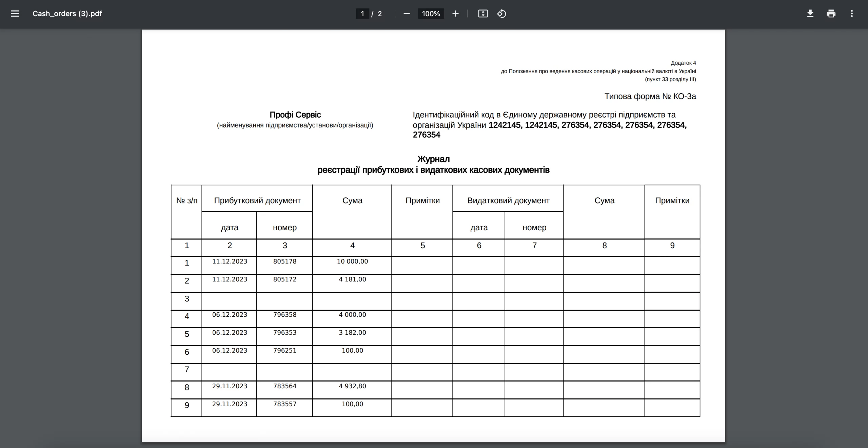The image size is (868, 448).
Task: Select the Типова форма № КО-3а text
Action: 650,96
